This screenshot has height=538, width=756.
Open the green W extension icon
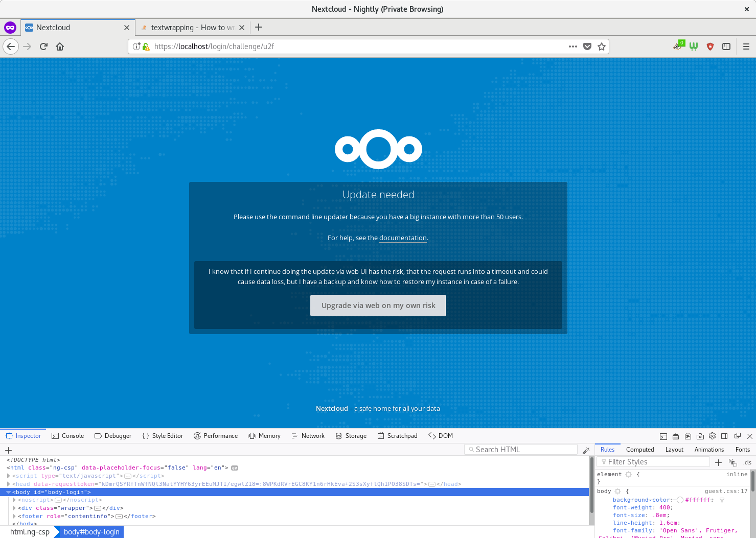point(694,46)
